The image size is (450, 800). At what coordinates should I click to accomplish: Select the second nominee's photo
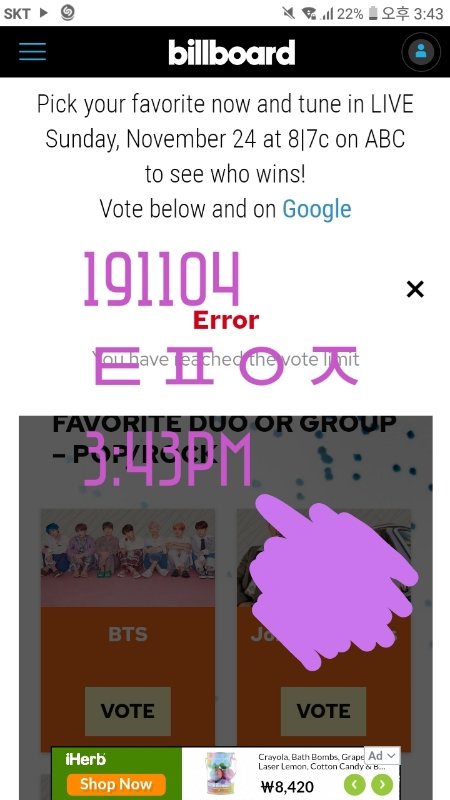pos(323,557)
